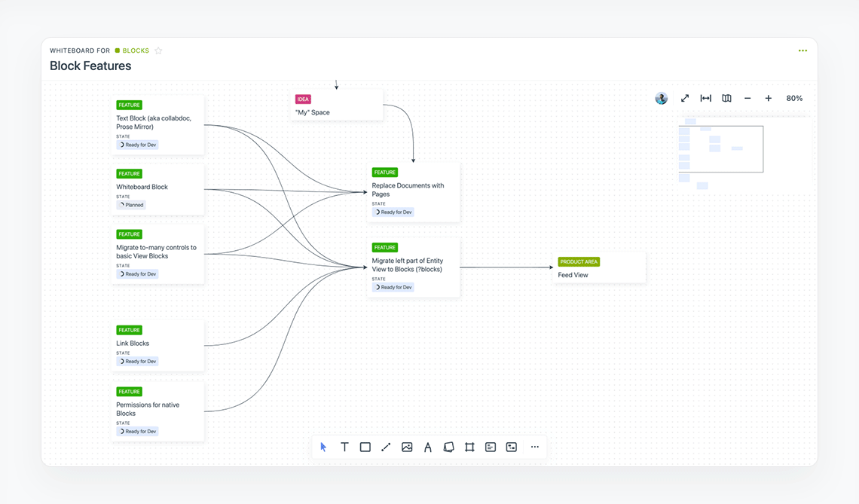Click FEATURE badge on Replace Documents card
Viewport: 859px width, 504px height.
[385, 173]
